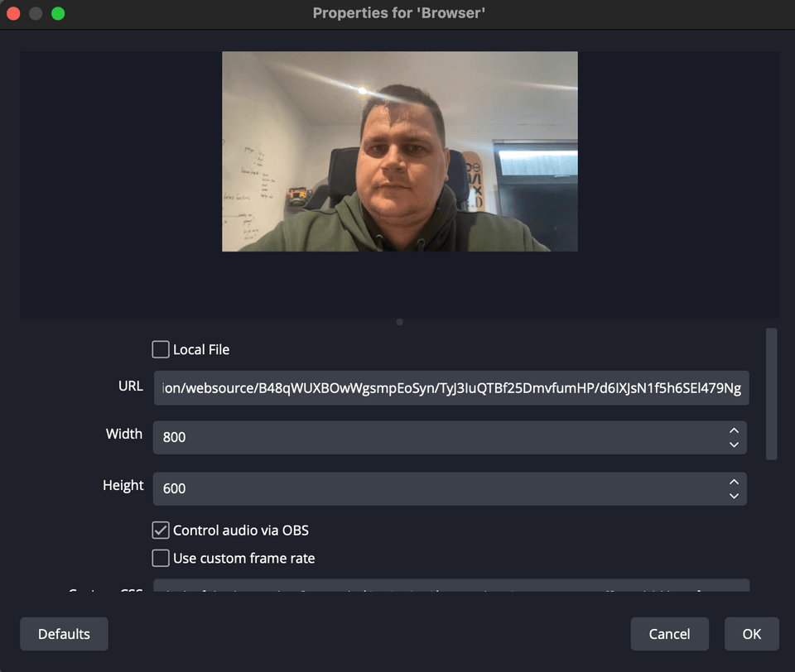Image resolution: width=795 pixels, height=672 pixels.
Task: Enable the Local File checkbox
Action: [x=161, y=349]
